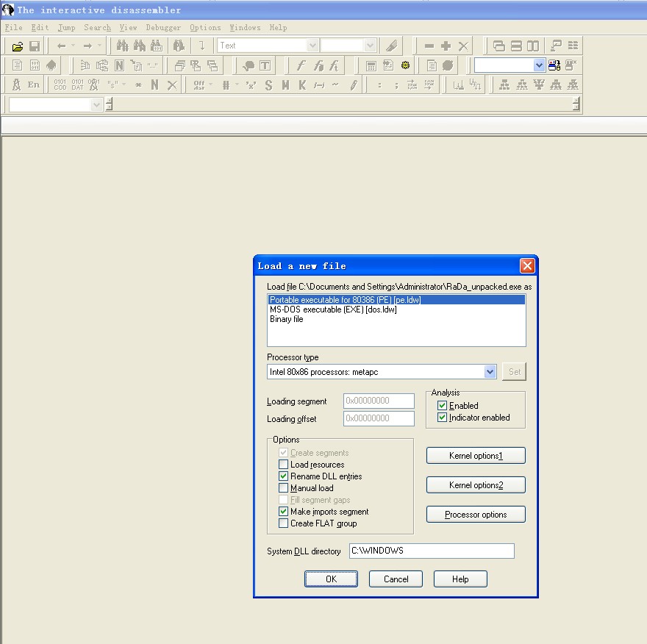Open the Windows menu
Viewport: 647px width, 644px height.
(245, 28)
